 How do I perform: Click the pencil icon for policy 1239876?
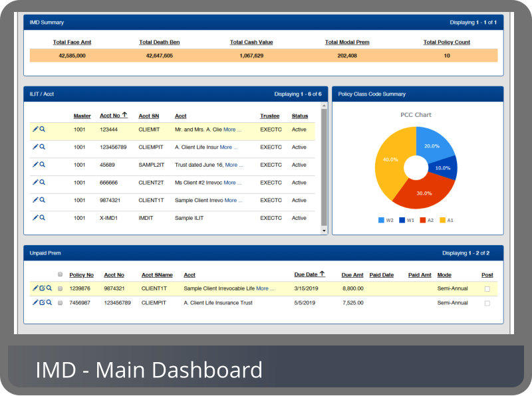click(x=35, y=288)
